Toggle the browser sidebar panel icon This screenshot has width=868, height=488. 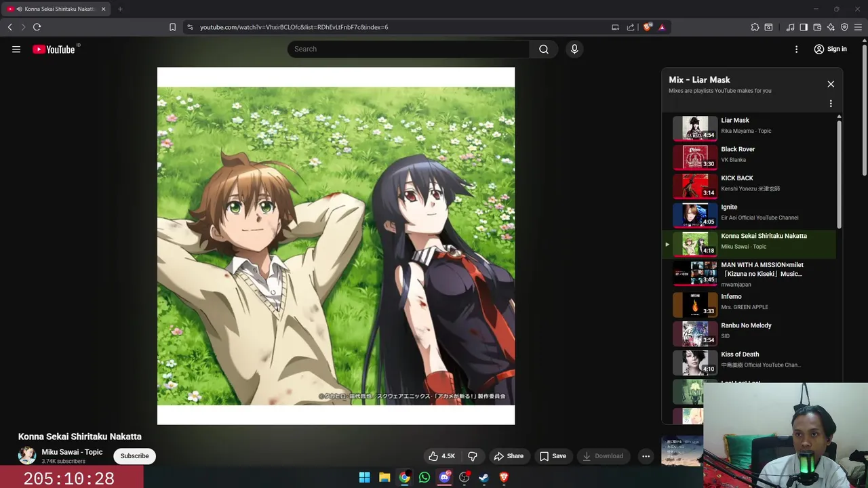tap(804, 27)
